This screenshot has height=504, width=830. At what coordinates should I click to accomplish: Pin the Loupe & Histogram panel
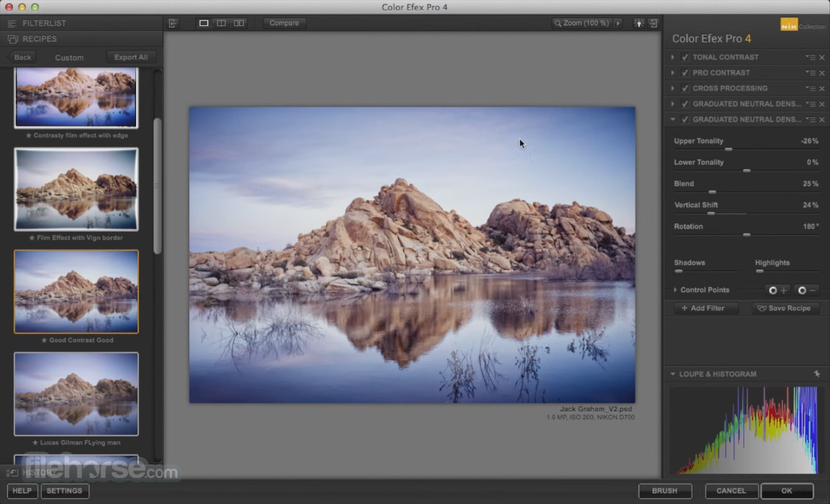tap(816, 374)
